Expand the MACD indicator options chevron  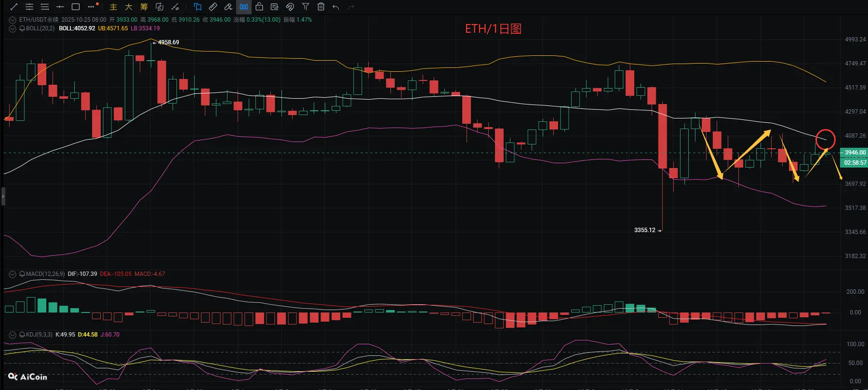tap(13, 274)
